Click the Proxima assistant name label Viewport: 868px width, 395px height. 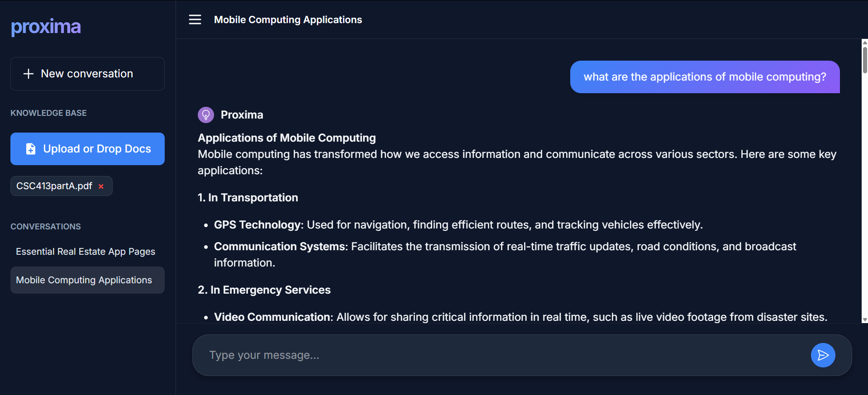point(242,115)
